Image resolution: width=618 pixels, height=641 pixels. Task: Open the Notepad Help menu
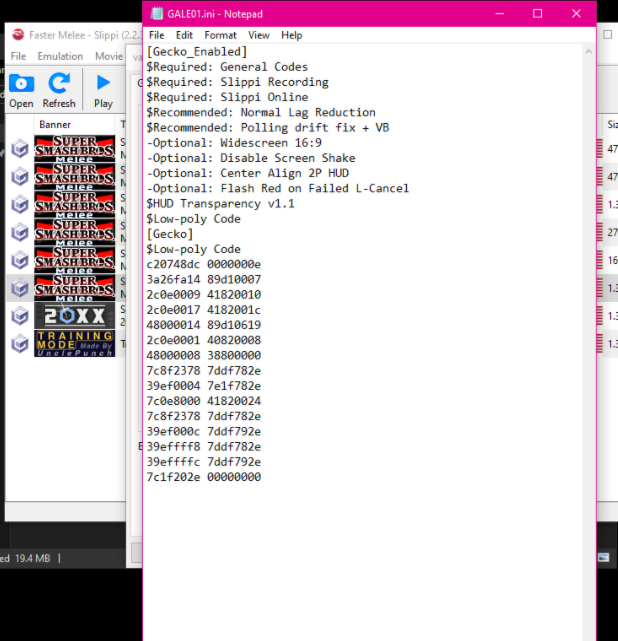(291, 35)
